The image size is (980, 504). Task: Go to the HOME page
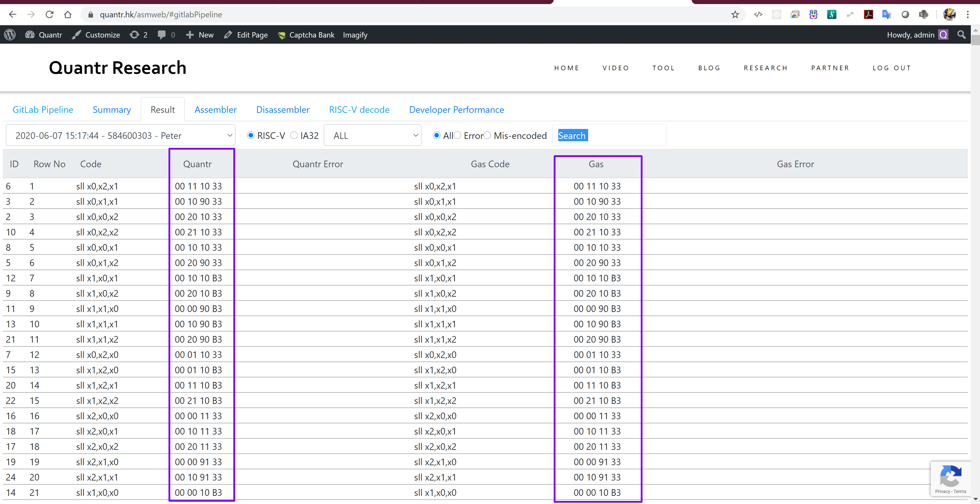[x=566, y=68]
